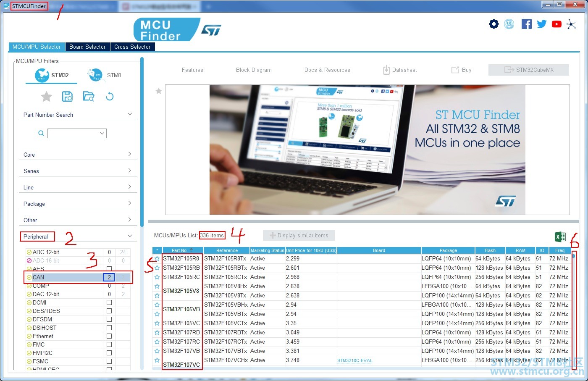This screenshot has width=588, height=381.
Task: Toggle the AES peripheral checkbox
Action: [109, 269]
